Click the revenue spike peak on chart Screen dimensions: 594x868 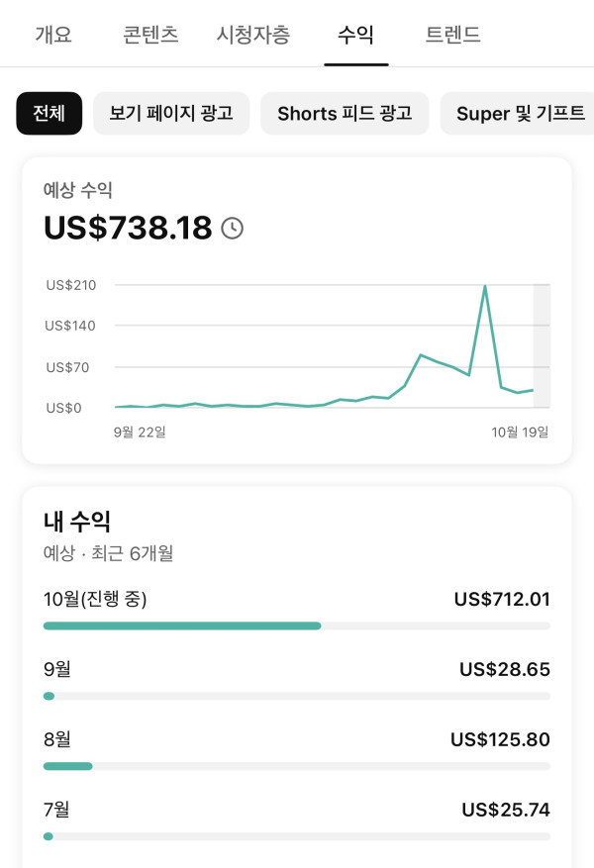485,286
